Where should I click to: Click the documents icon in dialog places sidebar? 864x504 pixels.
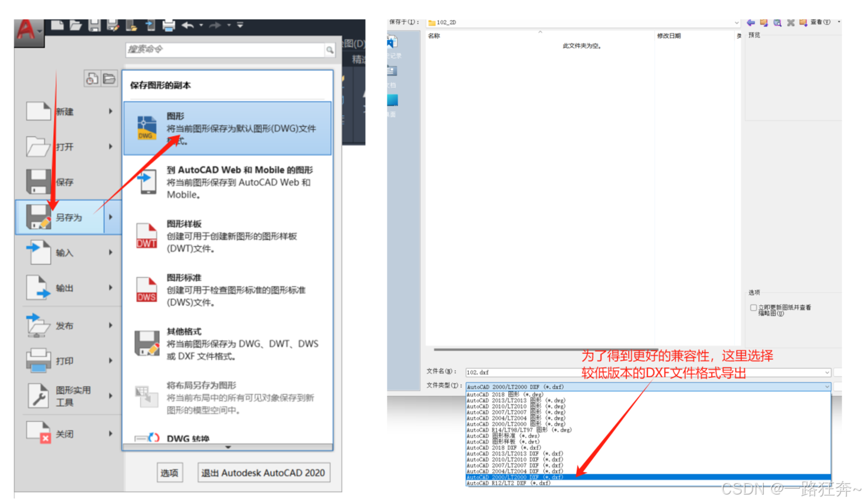coord(392,71)
